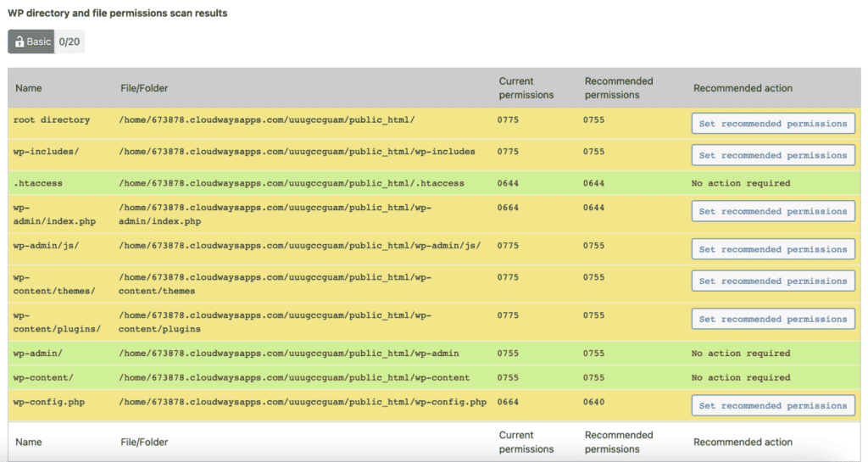The image size is (868, 462).
Task: Click the Name column header at top
Action: [29, 88]
